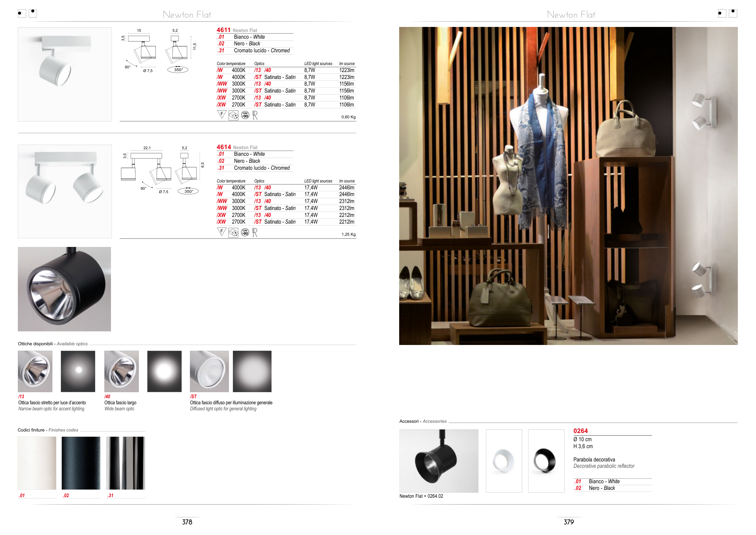Viewport: 756px width, 535px height.
Task: Click the black decorative reflector ring image
Action: point(546,461)
